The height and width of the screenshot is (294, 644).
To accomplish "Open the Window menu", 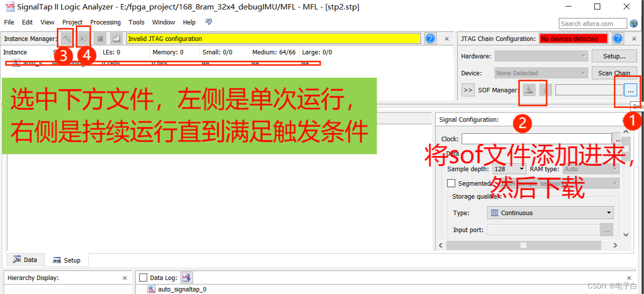I will tap(163, 22).
